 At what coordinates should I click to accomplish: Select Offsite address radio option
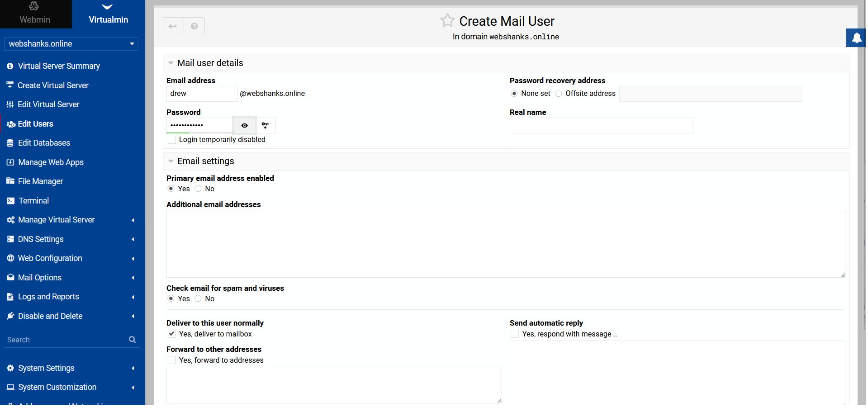pos(559,94)
